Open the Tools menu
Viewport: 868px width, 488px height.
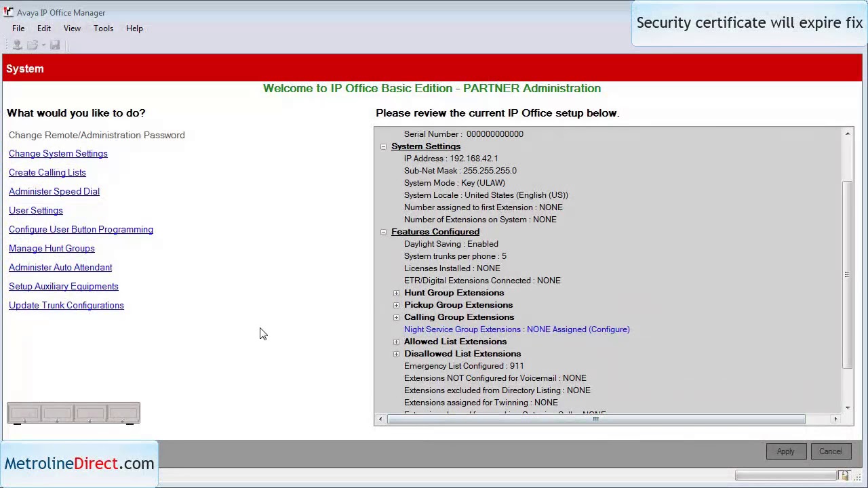pos(103,28)
